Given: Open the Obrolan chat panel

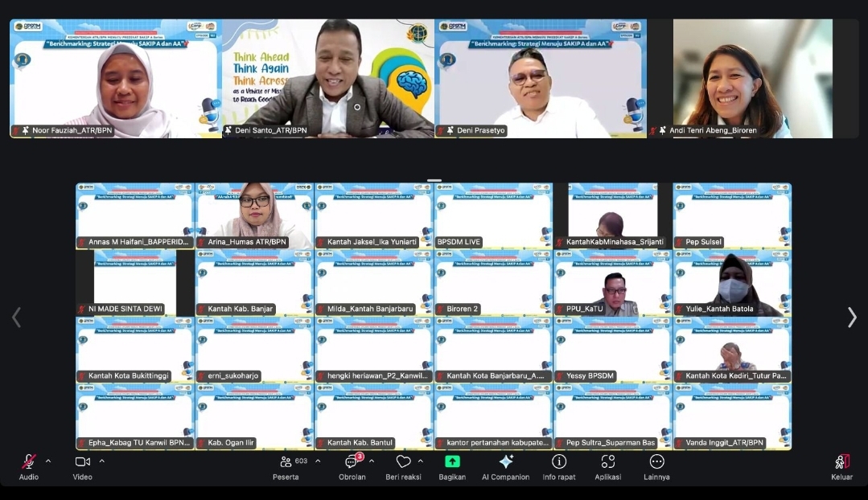Looking at the screenshot, I should [x=352, y=462].
